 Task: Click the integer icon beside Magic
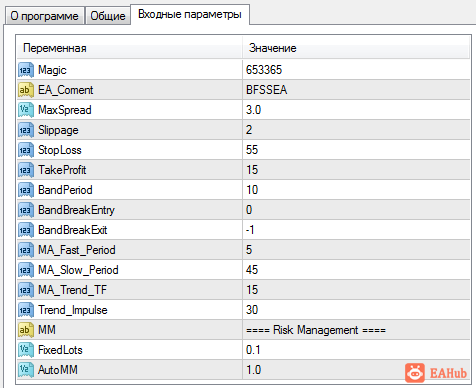click(26, 70)
